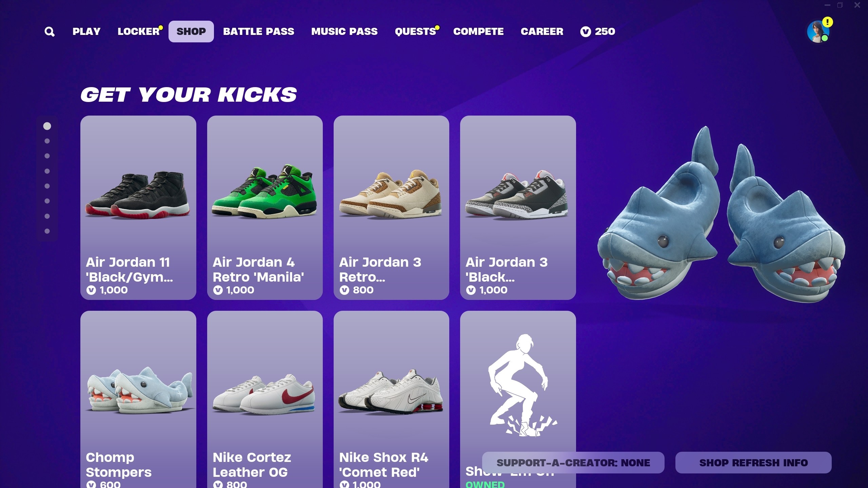Image resolution: width=868 pixels, height=488 pixels.
Task: Open the Music Pass tab
Action: tap(344, 32)
